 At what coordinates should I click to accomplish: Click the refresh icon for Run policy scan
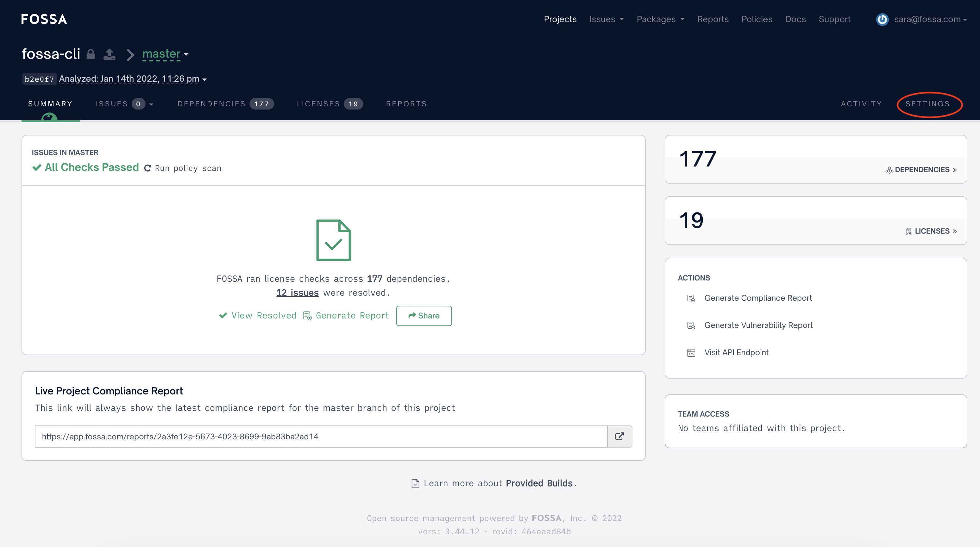[x=148, y=168]
